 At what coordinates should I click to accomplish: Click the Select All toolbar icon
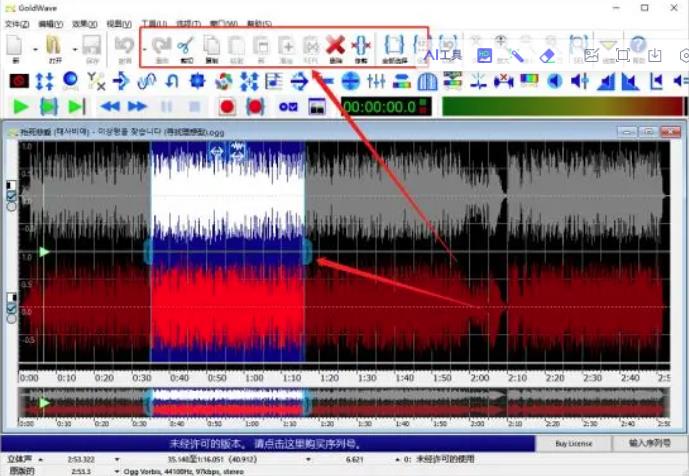[393, 46]
